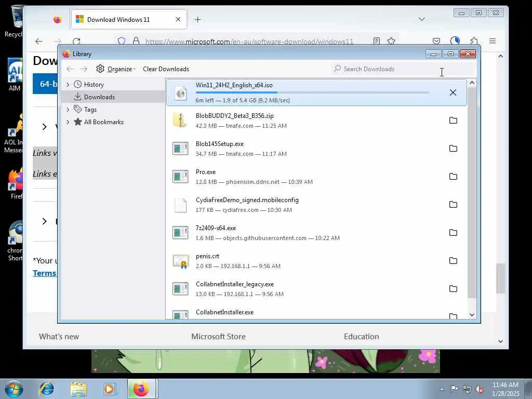The height and width of the screenshot is (399, 532).
Task: Click the tracking protection shield icon
Action: pos(122,41)
